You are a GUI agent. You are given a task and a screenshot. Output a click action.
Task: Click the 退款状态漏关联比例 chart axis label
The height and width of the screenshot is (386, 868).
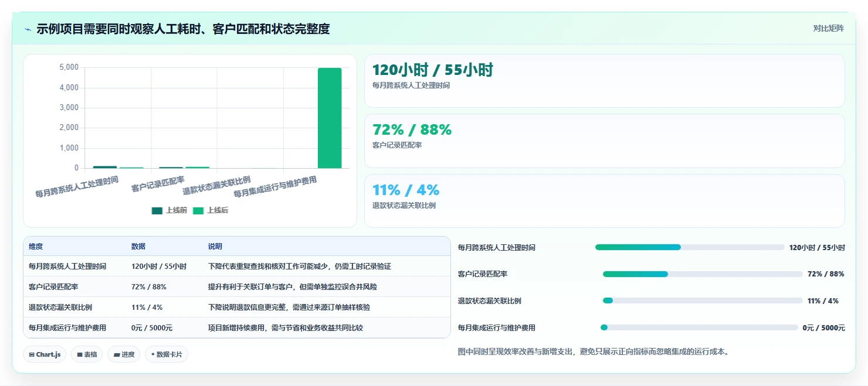(x=217, y=186)
